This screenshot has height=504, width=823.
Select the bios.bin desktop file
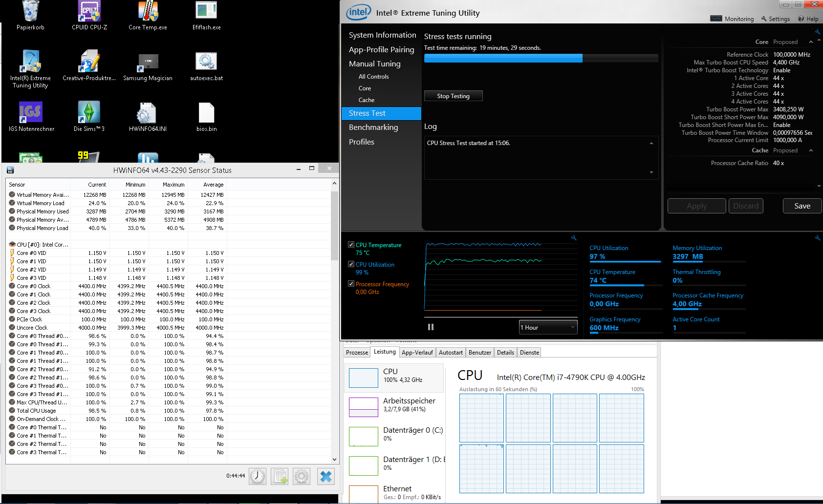pyautogui.click(x=206, y=116)
